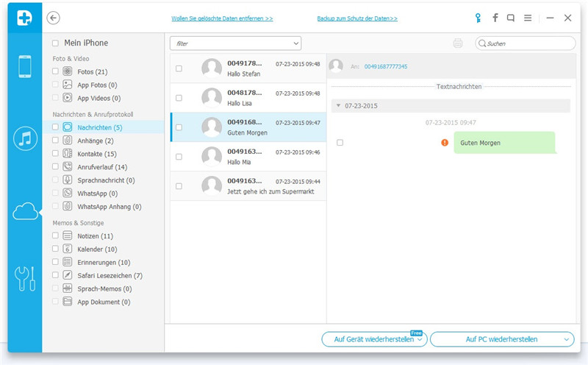
Task: Click the Sprach-Memos waveform icon
Action: (x=68, y=288)
